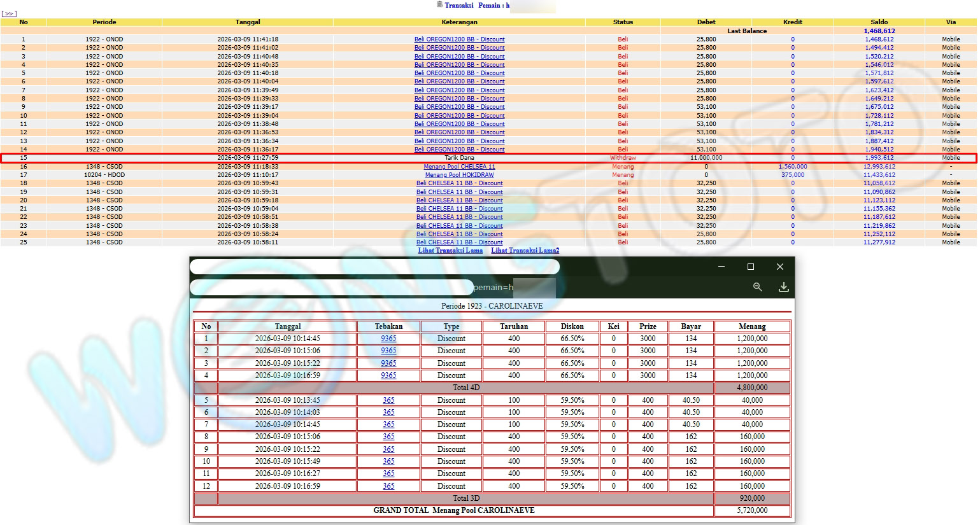Click Tebakan 365 link in row 12
The height and width of the screenshot is (525, 980).
(388, 486)
